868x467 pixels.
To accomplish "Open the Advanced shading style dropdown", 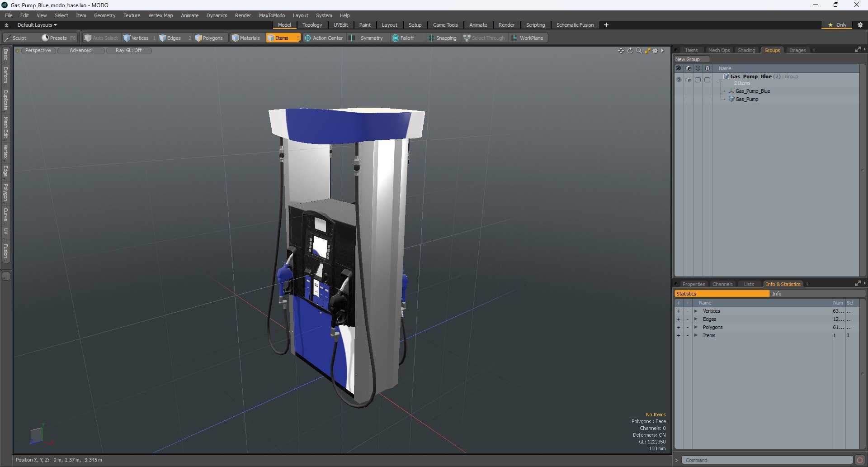I will tap(80, 51).
